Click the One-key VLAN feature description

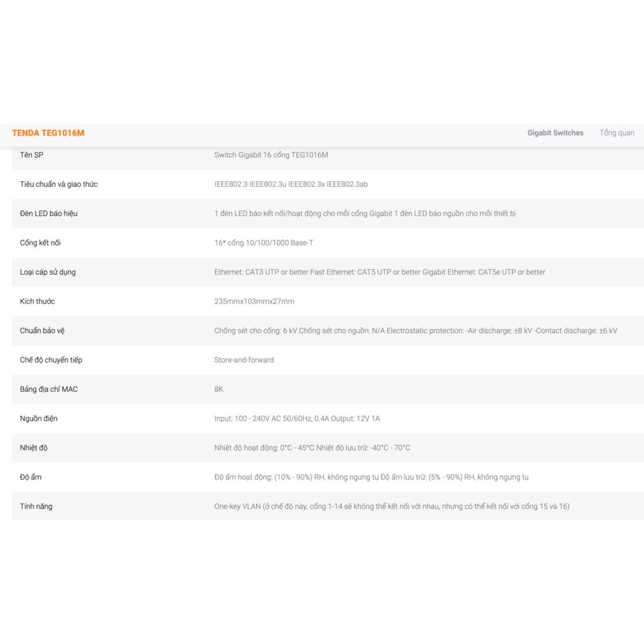pyautogui.click(x=391, y=506)
